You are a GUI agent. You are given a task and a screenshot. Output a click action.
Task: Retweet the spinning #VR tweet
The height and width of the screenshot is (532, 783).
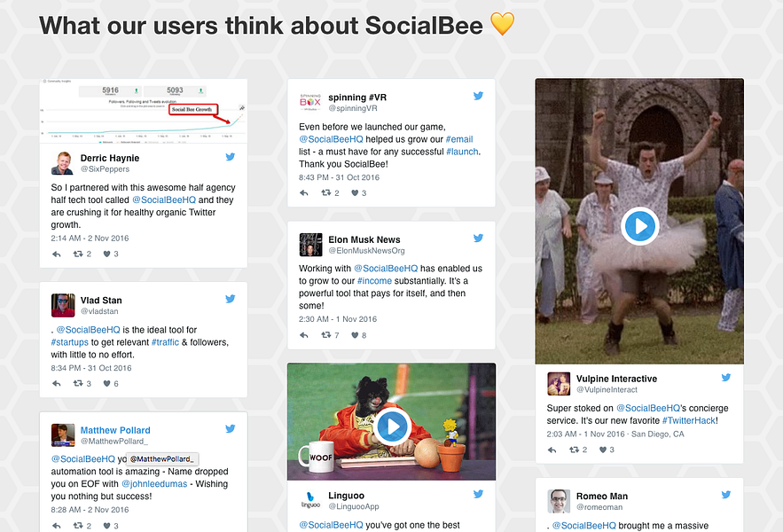click(x=326, y=192)
